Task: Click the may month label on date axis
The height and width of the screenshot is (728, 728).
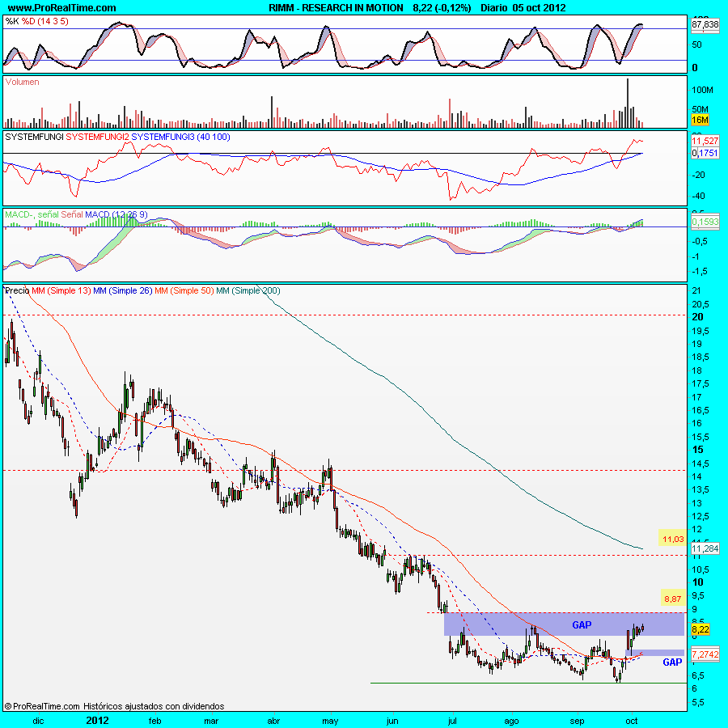Action: tap(330, 721)
